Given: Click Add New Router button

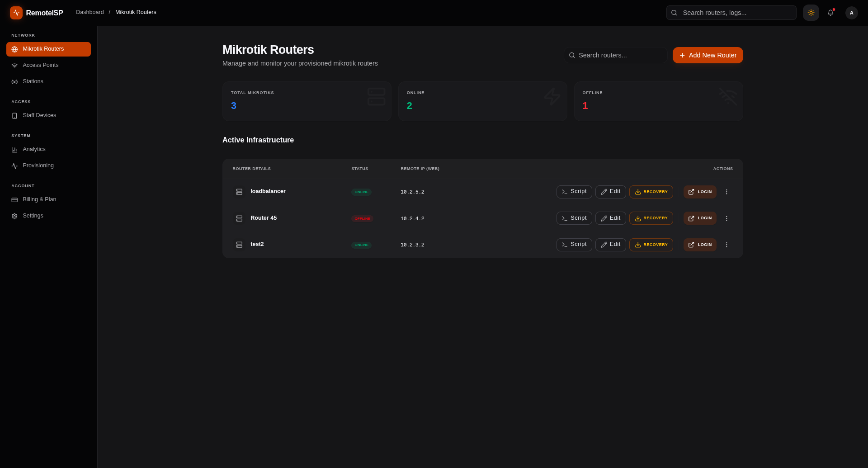Looking at the screenshot, I should (x=708, y=55).
